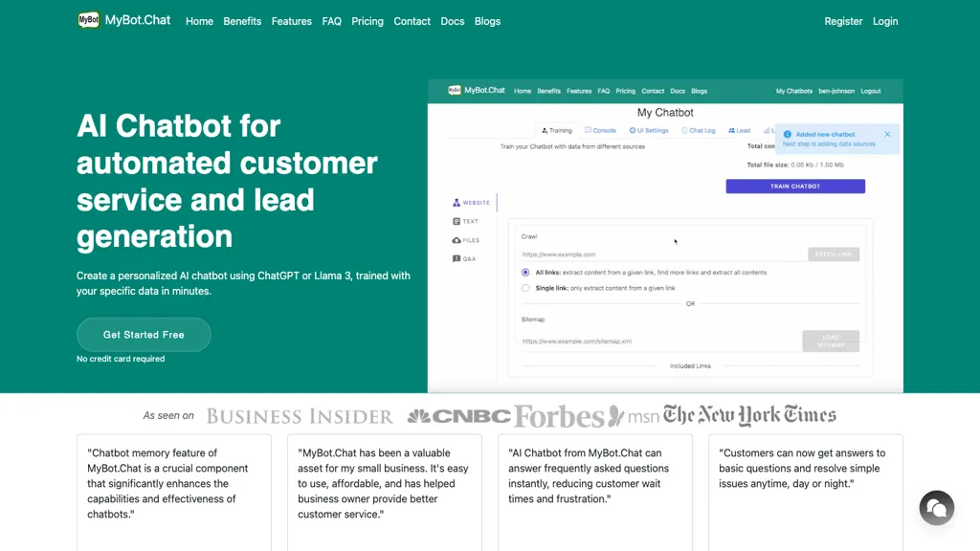Go to the Features nav link
Image resolution: width=980 pixels, height=551 pixels.
(x=291, y=21)
